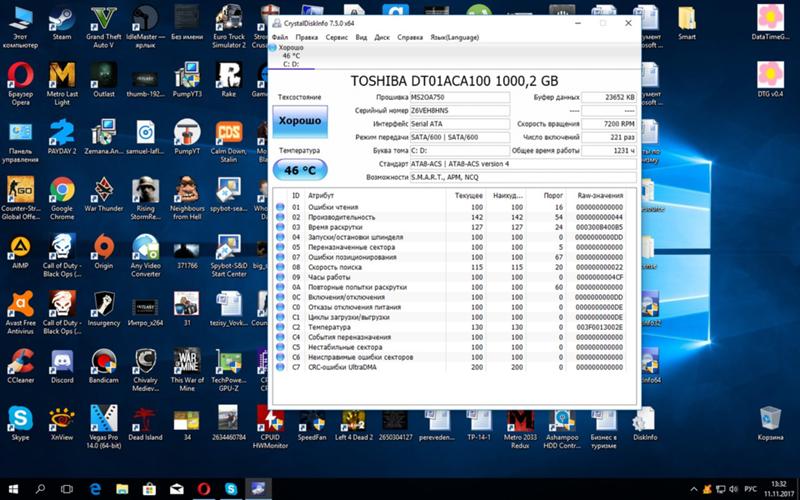The width and height of the screenshot is (800, 500).
Task: Click the Атрибут column header
Action: pos(375,195)
